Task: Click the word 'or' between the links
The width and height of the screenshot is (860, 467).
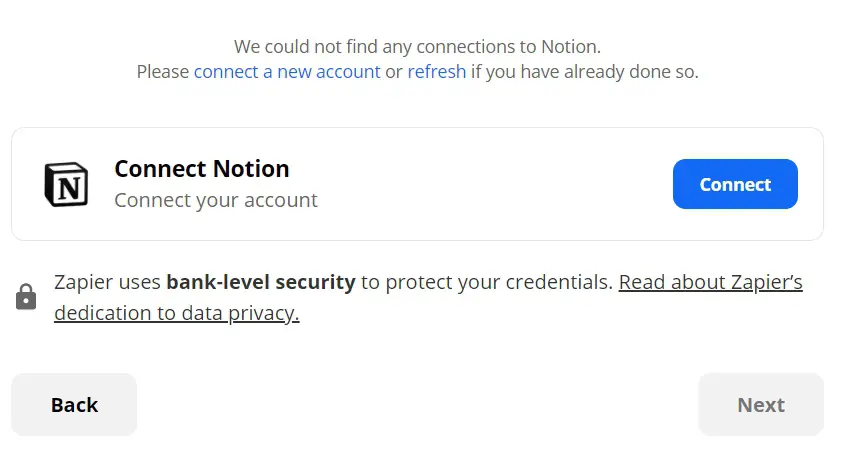Action: 394,72
